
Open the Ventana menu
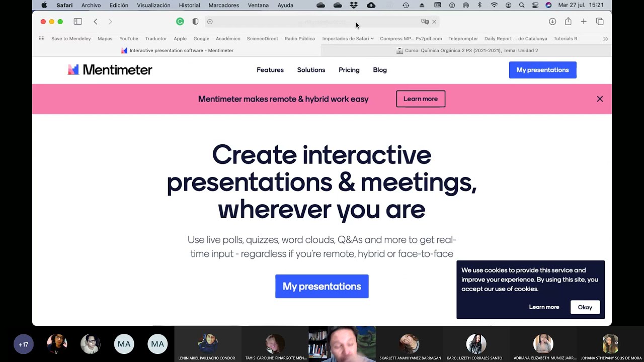click(x=259, y=5)
